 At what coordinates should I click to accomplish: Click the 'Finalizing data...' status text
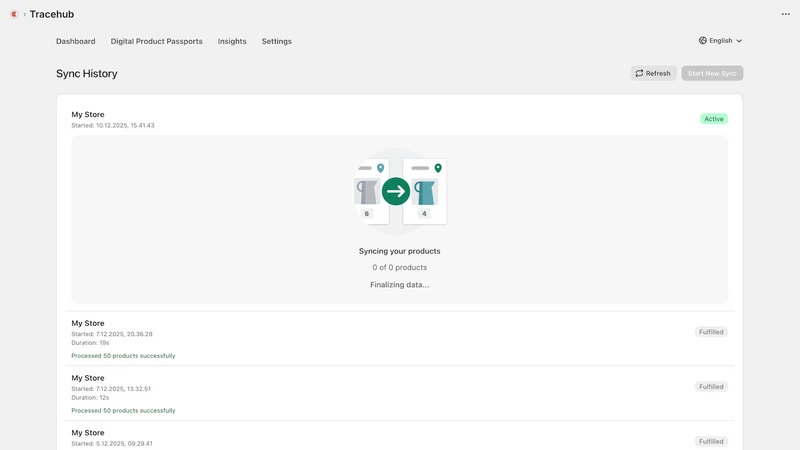(x=399, y=285)
